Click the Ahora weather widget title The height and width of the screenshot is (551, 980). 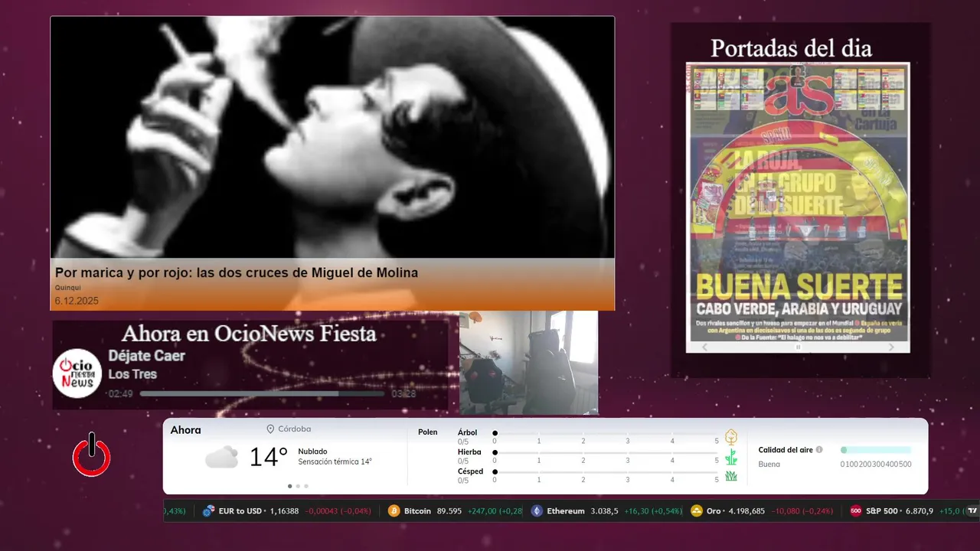point(186,430)
